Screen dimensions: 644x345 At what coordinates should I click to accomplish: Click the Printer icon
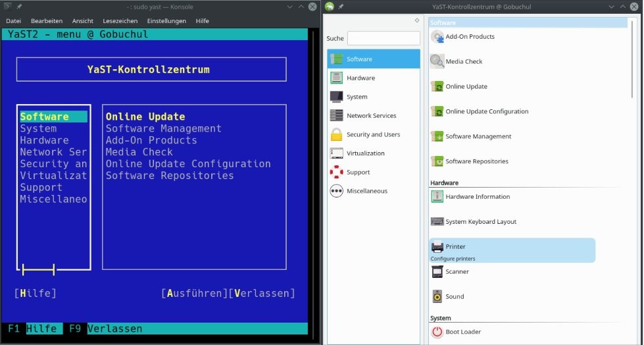[x=437, y=246]
